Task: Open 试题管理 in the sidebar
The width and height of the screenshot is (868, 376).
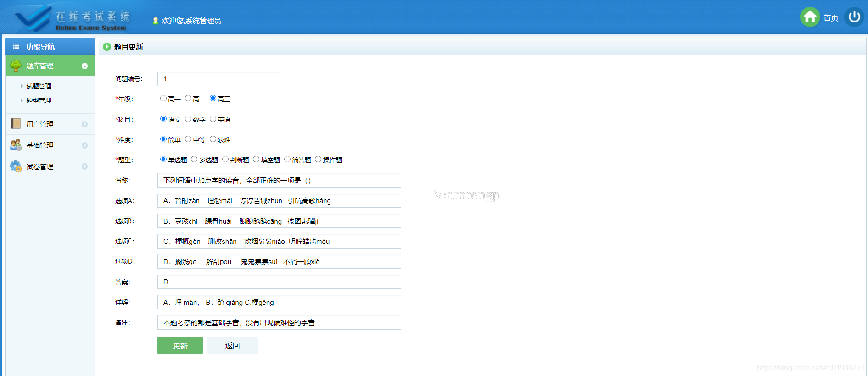Action: [x=39, y=86]
